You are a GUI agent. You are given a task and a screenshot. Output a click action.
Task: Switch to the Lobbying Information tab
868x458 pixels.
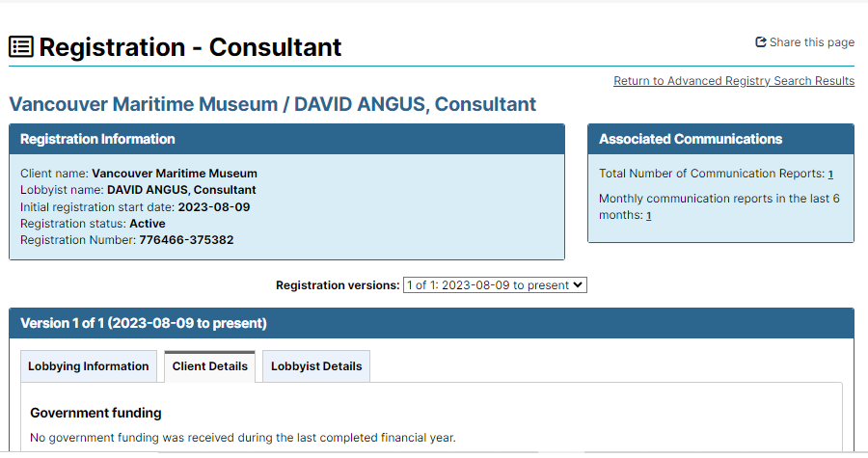click(x=89, y=366)
